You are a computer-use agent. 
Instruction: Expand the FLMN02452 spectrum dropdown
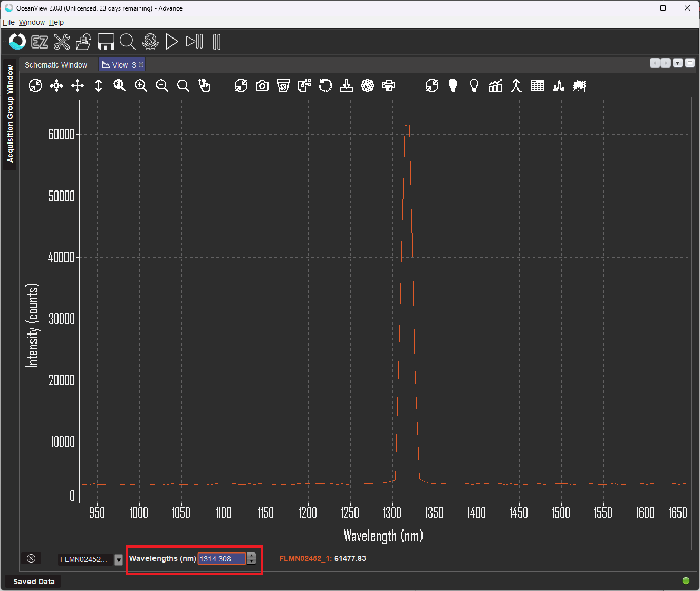[x=119, y=559]
